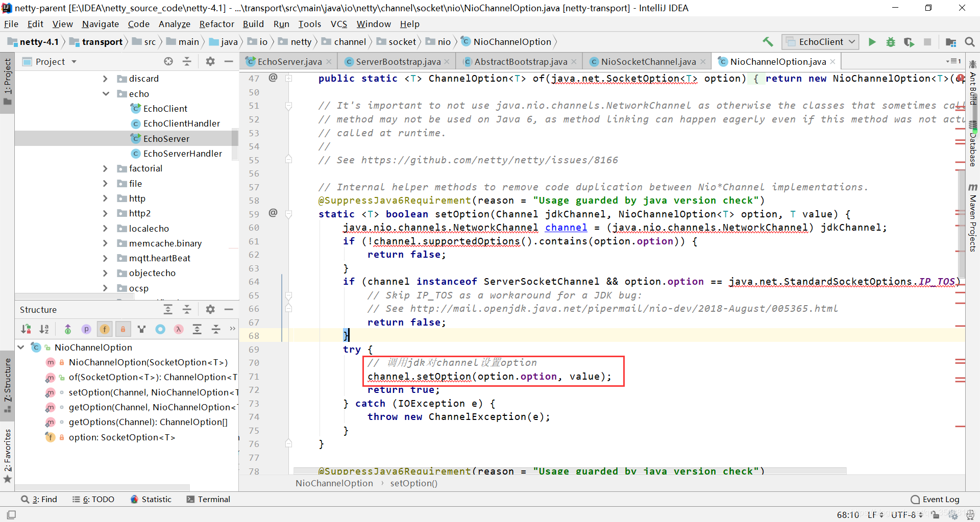Toggle Show non-public members in Structure
980x522 pixels.
(123, 329)
